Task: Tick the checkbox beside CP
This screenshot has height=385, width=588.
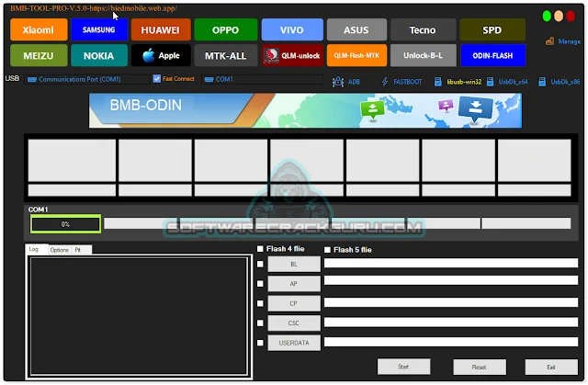Action: (x=260, y=303)
